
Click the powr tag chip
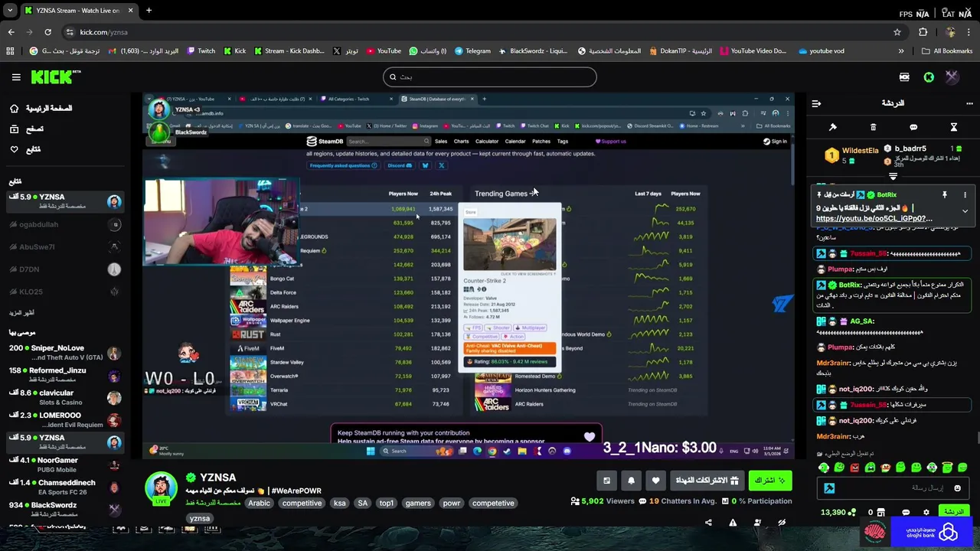tap(452, 504)
